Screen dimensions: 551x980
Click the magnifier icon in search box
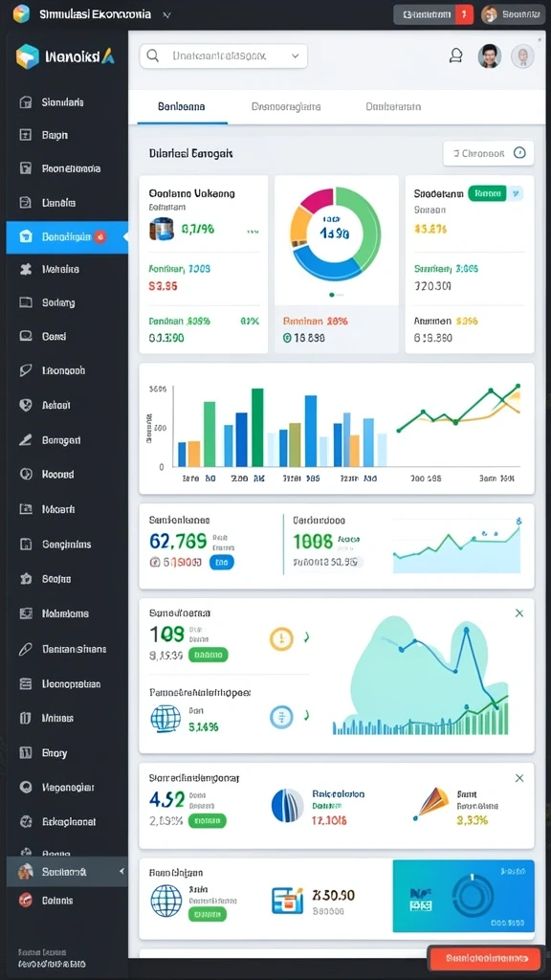[x=152, y=56]
